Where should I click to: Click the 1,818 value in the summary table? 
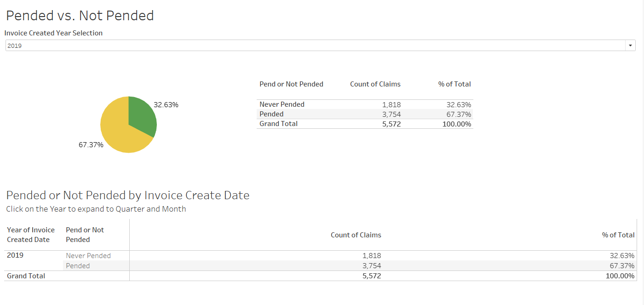(x=391, y=104)
